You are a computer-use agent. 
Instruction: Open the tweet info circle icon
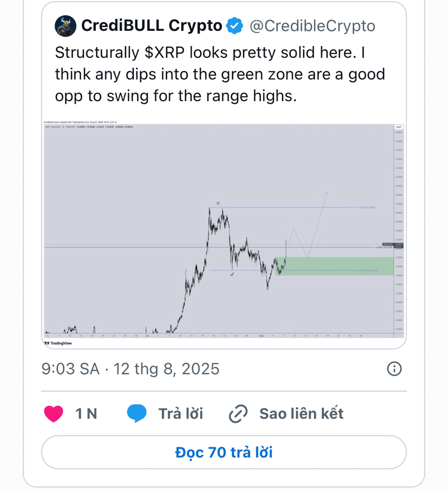394,369
